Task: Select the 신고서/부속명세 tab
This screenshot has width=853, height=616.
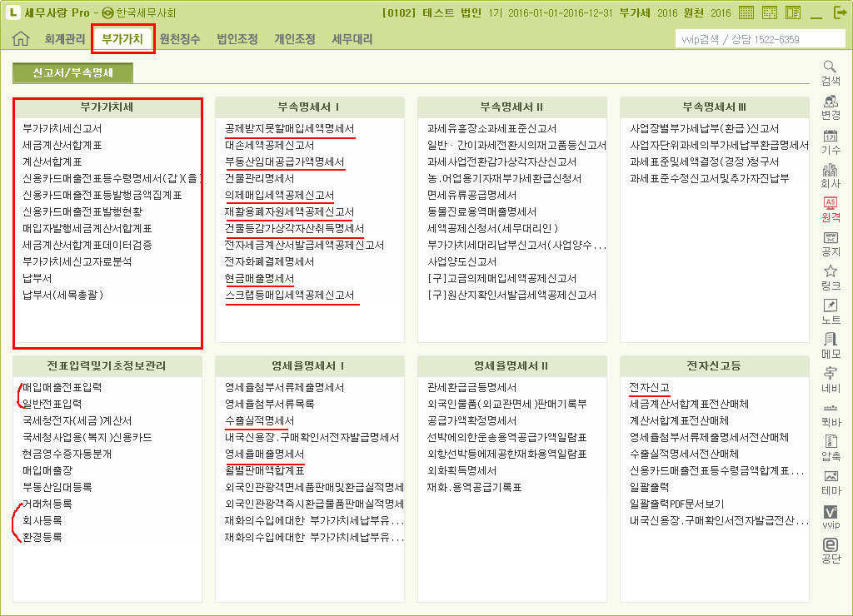Action: coord(72,73)
